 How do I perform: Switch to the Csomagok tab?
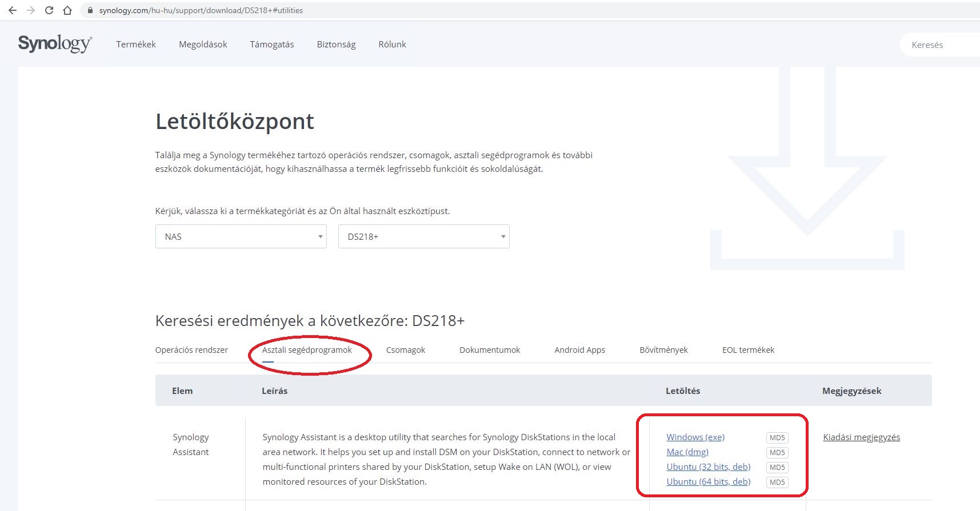pos(405,350)
